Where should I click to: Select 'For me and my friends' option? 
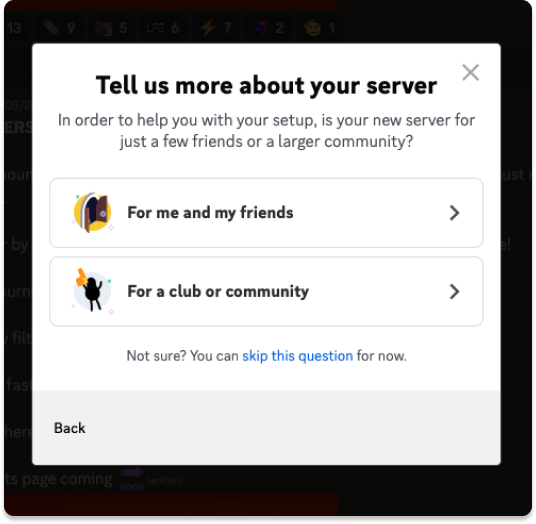tap(266, 213)
